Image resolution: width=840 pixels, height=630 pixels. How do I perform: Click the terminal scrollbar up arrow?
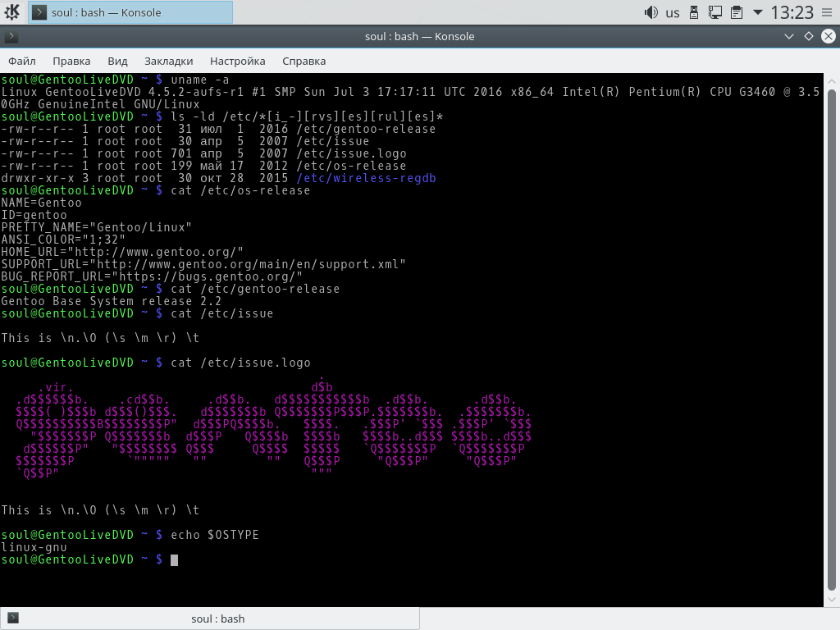[x=832, y=81]
